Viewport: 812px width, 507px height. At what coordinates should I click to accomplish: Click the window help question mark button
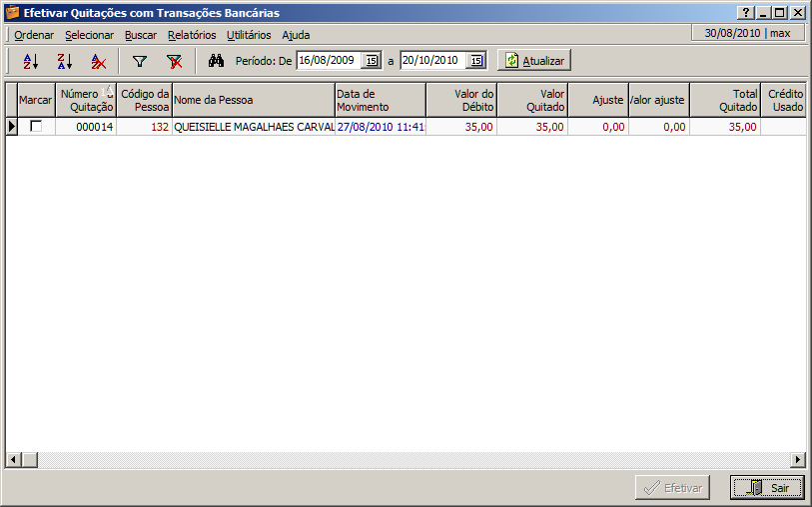746,13
